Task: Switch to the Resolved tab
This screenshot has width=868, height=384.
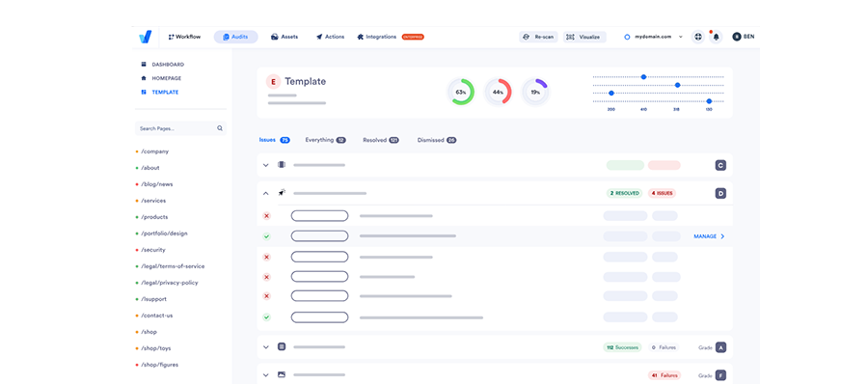Action: (x=381, y=140)
